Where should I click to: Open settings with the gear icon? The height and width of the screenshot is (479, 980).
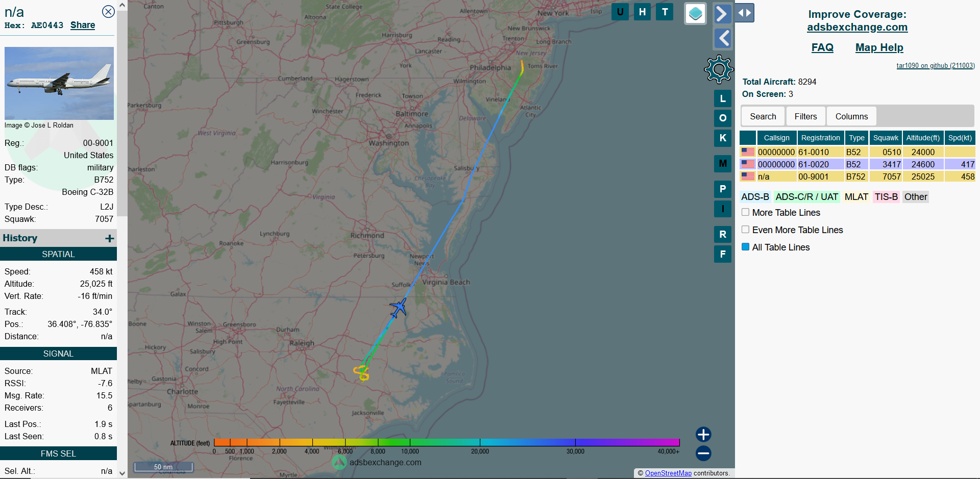719,69
